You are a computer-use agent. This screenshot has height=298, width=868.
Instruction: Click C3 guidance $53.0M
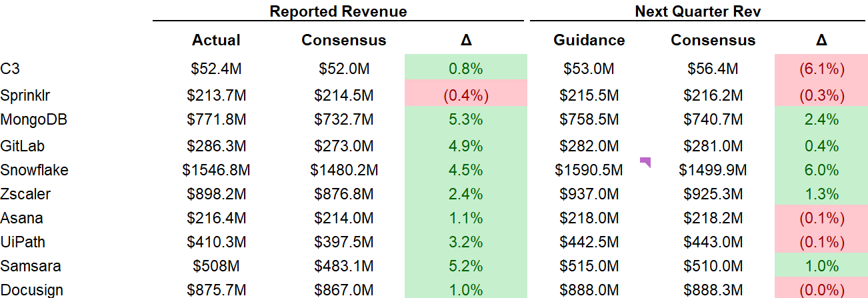click(589, 69)
